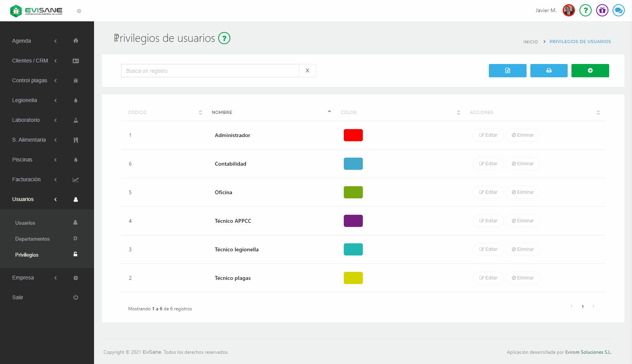Open the help icon beside page title

pyautogui.click(x=224, y=38)
